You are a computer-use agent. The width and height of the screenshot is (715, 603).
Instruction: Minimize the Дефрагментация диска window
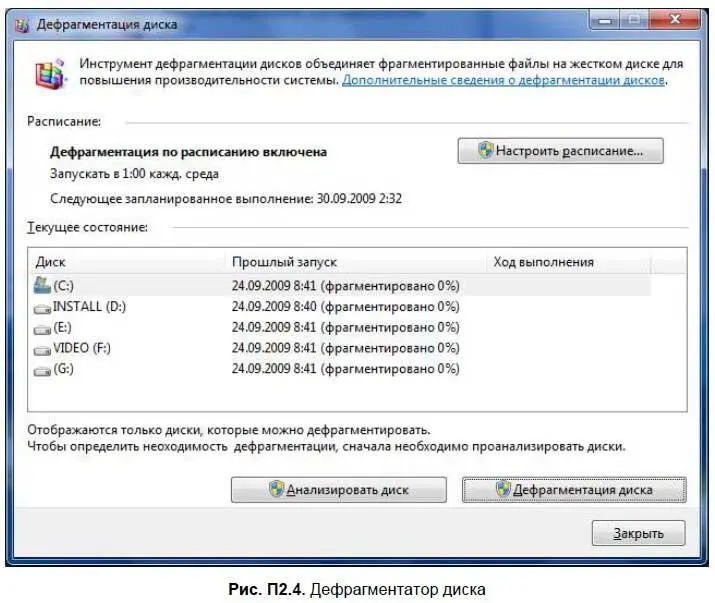pyautogui.click(x=605, y=20)
